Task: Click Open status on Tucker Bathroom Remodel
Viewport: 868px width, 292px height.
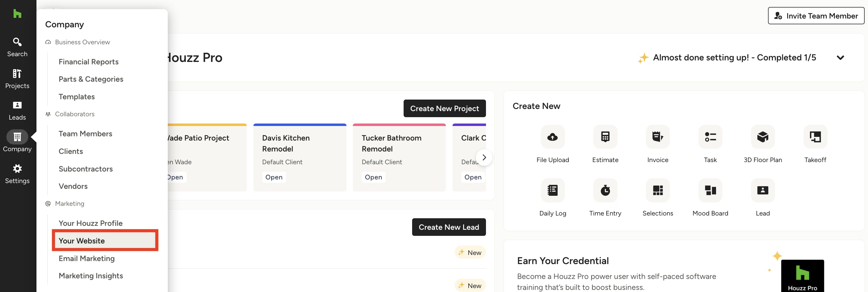Action: coord(373,177)
